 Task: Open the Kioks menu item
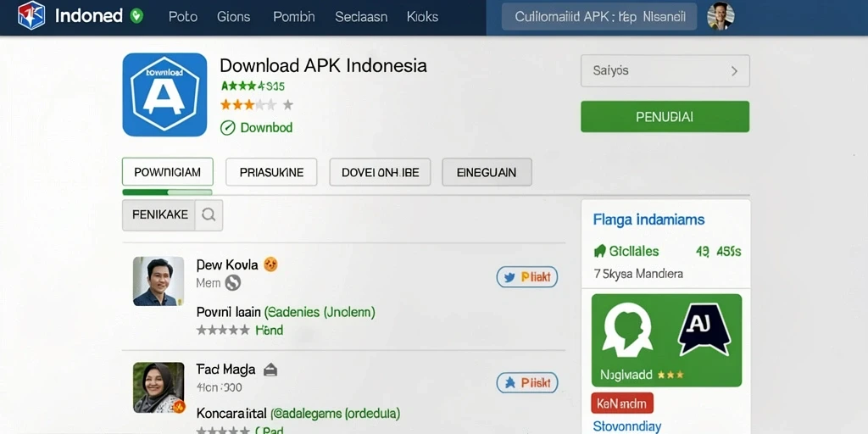click(422, 17)
